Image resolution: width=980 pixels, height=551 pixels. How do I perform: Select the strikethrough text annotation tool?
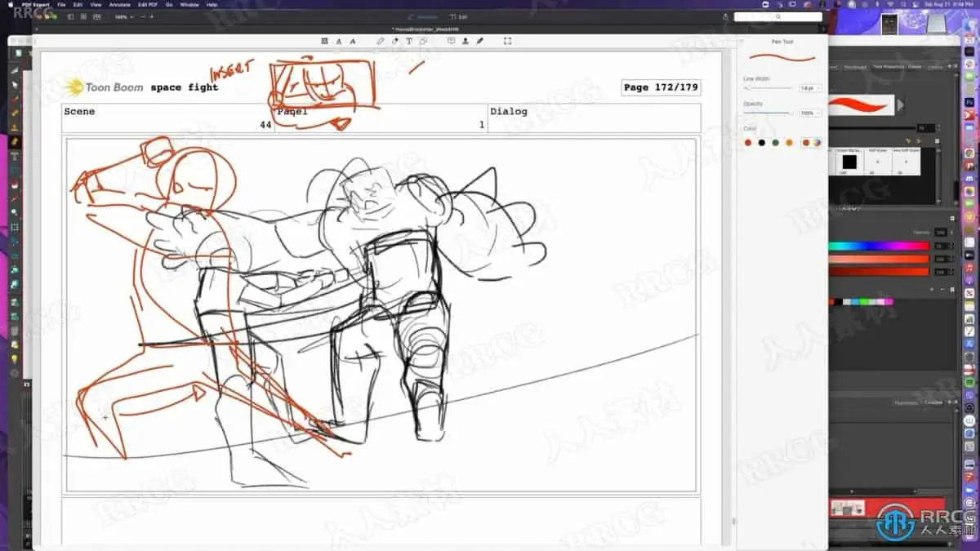(352, 41)
